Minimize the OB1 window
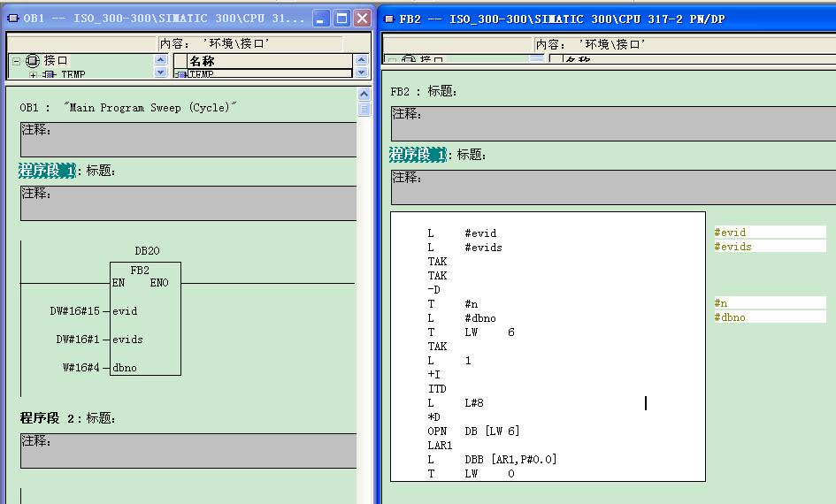This screenshot has height=504, width=836. [x=320, y=19]
